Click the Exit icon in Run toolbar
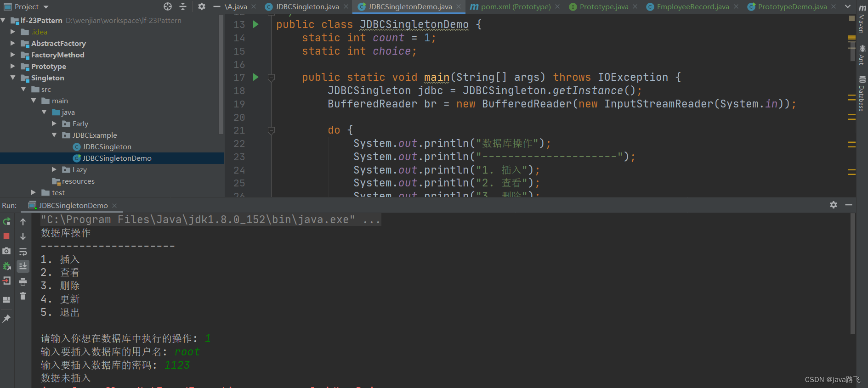This screenshot has height=388, width=868. click(6, 281)
